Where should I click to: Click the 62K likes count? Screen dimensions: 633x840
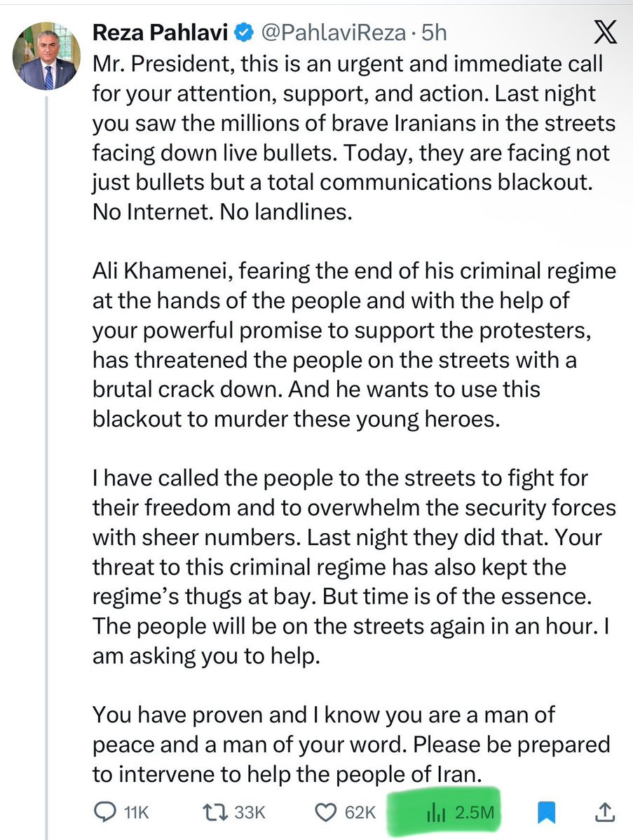click(360, 813)
